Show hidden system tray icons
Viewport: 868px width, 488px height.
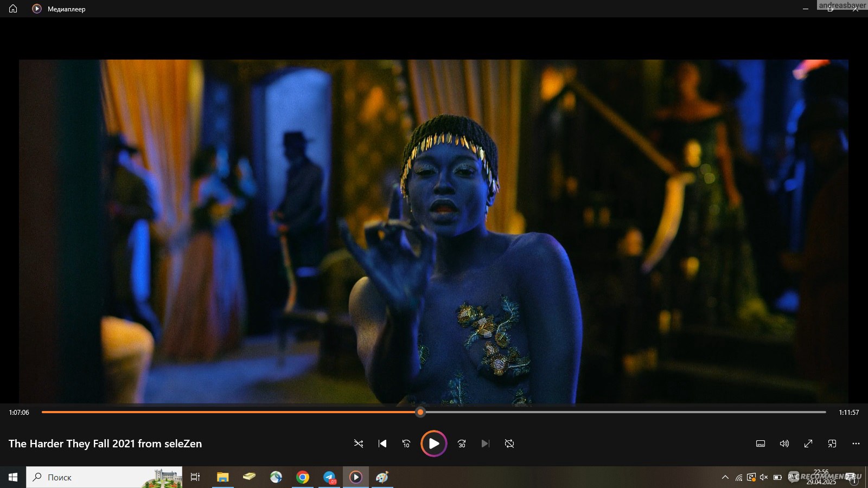725,477
